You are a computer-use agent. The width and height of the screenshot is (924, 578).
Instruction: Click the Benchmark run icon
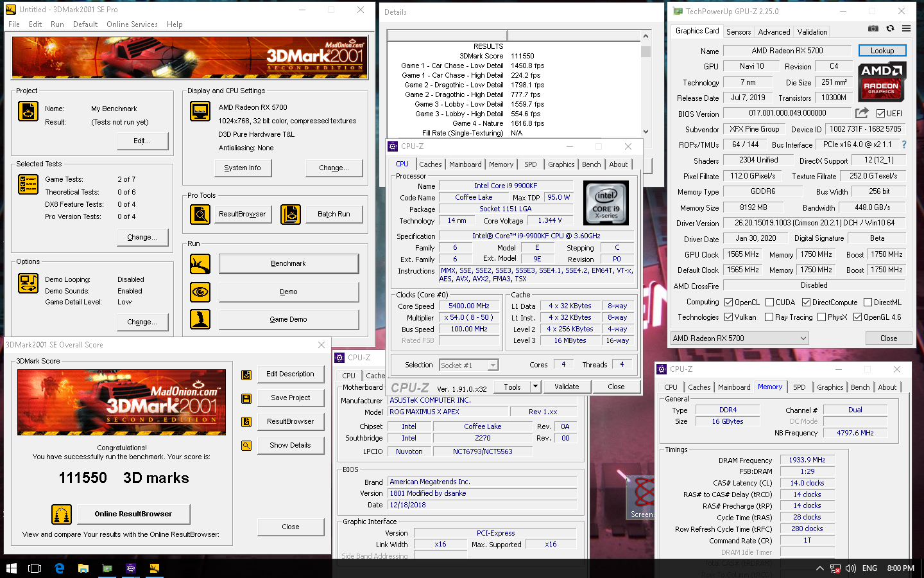tap(200, 264)
